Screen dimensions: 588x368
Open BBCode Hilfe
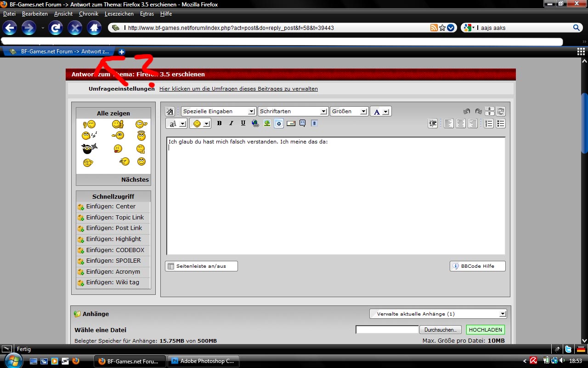[478, 266]
